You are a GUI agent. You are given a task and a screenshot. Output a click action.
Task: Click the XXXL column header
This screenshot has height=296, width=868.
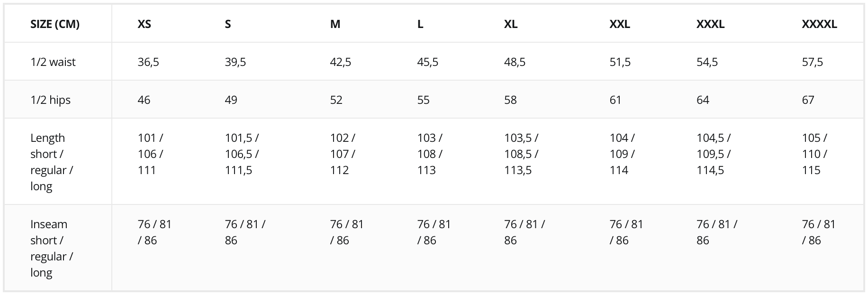click(x=711, y=24)
